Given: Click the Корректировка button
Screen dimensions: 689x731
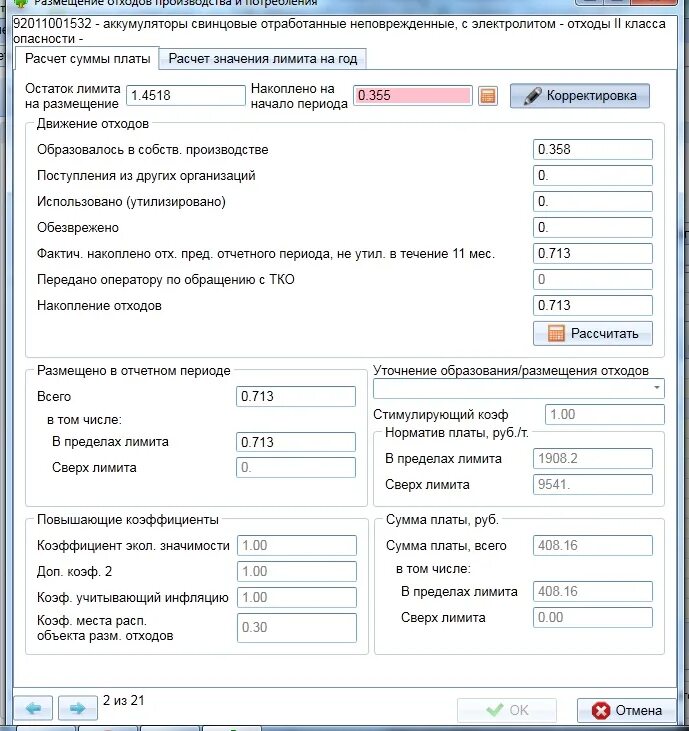Looking at the screenshot, I should (579, 96).
